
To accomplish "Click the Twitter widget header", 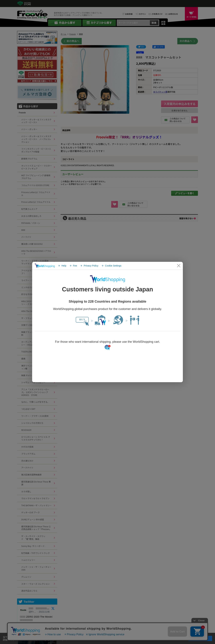I will (x=37, y=602).
